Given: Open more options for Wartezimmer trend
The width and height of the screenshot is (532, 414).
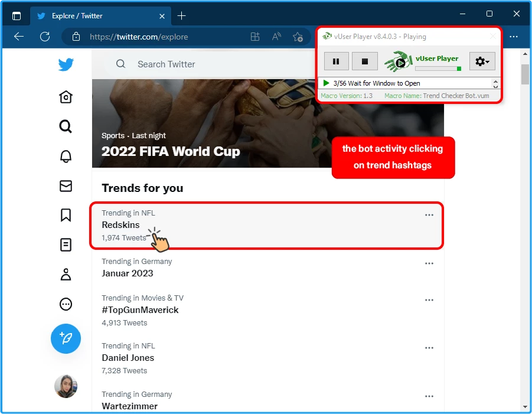Looking at the screenshot, I should (x=429, y=396).
